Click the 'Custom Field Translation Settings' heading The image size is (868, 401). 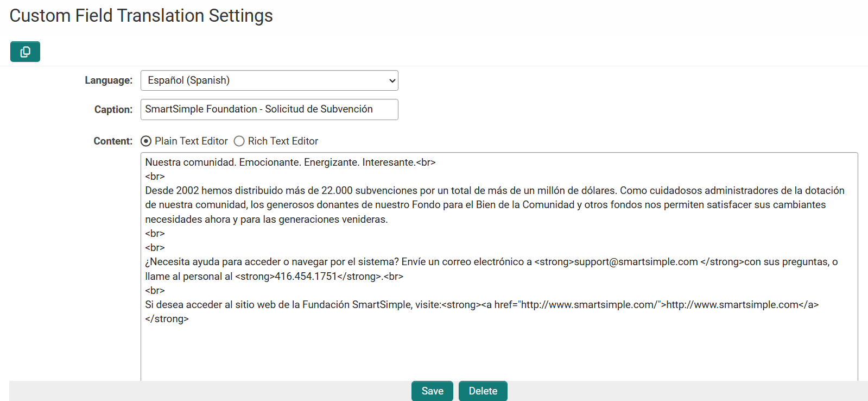(141, 16)
